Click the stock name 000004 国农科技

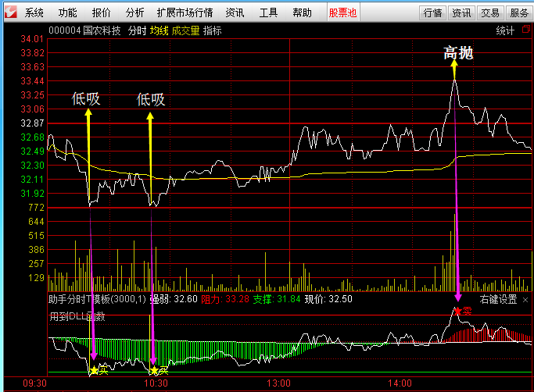pos(84,30)
